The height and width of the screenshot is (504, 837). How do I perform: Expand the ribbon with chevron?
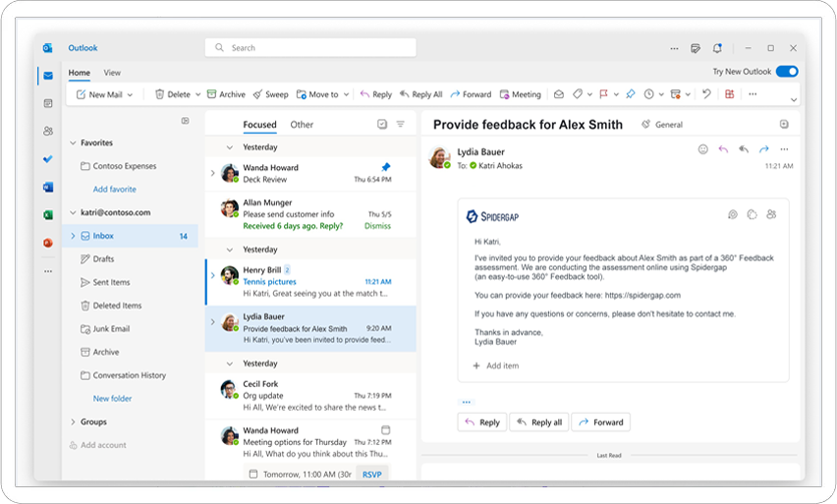coord(793,100)
